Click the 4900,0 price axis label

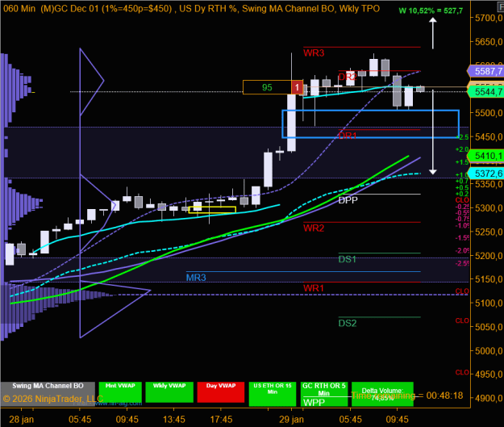[x=489, y=398]
